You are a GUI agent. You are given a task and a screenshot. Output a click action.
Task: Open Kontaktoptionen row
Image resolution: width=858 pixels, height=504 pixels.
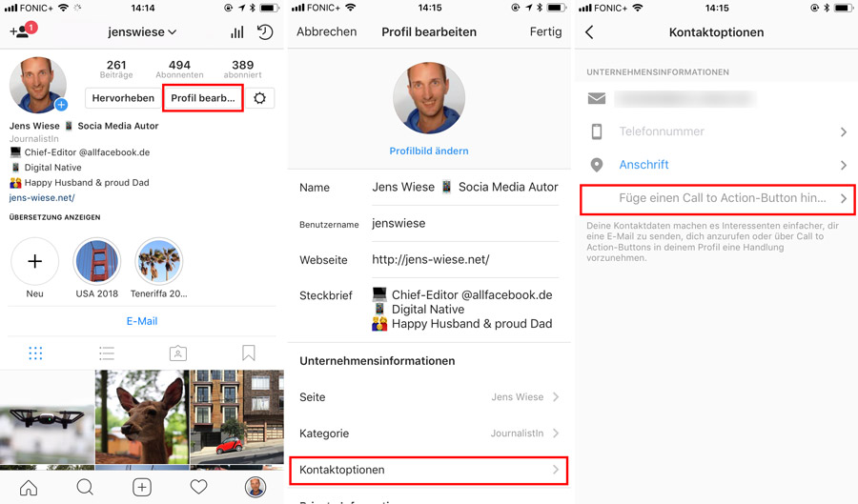428,470
